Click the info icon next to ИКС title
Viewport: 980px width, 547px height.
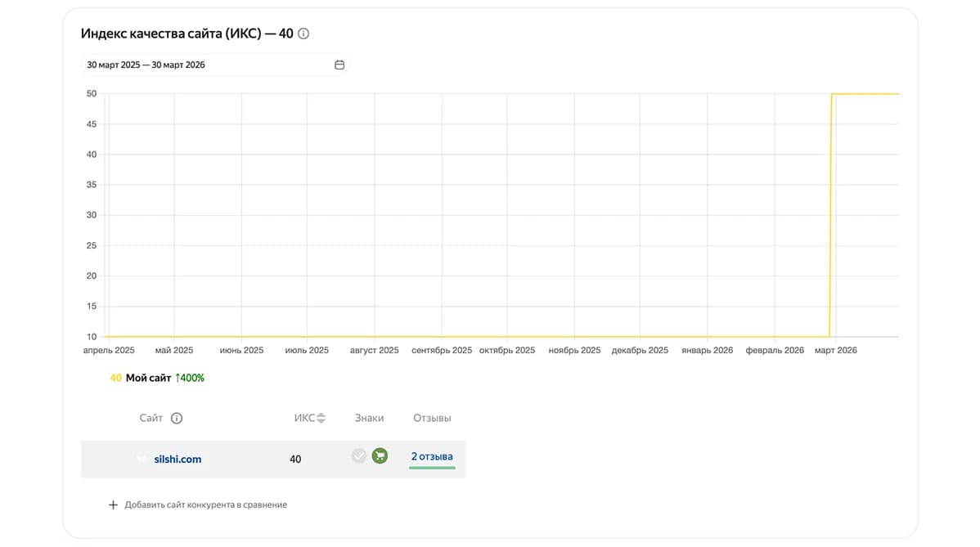tap(303, 34)
